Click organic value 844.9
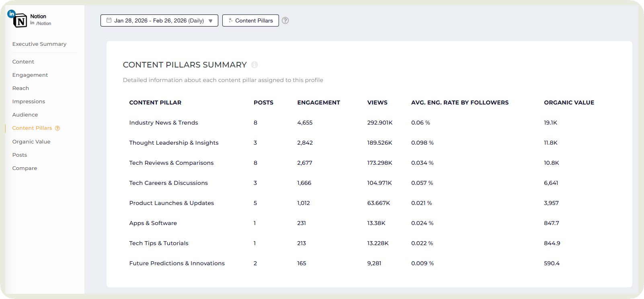This screenshot has height=299, width=644. coord(552,243)
